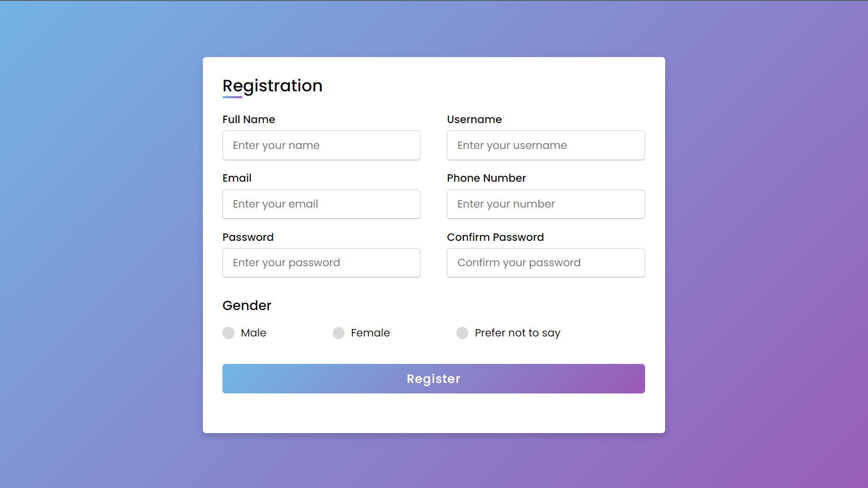868x488 pixels.
Task: Click the Full Name input field
Action: pyautogui.click(x=321, y=145)
